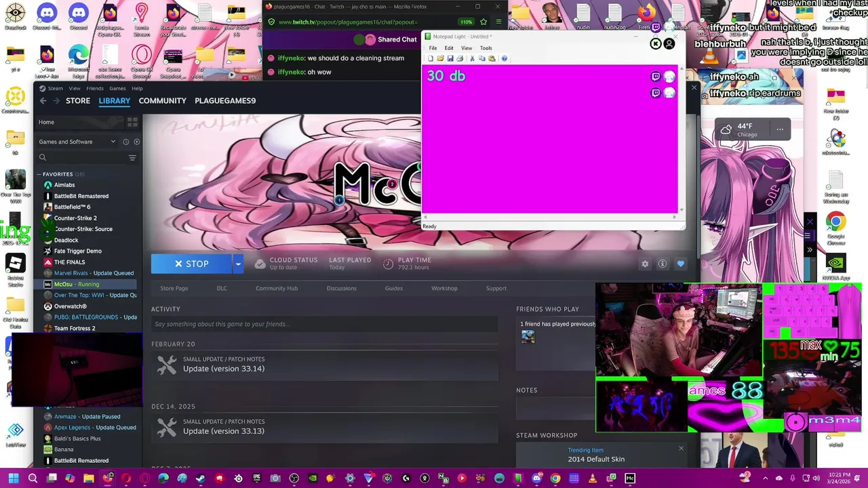This screenshot has width=868, height=488.
Task: Select Aimlabs in favorites list
Action: click(x=64, y=185)
